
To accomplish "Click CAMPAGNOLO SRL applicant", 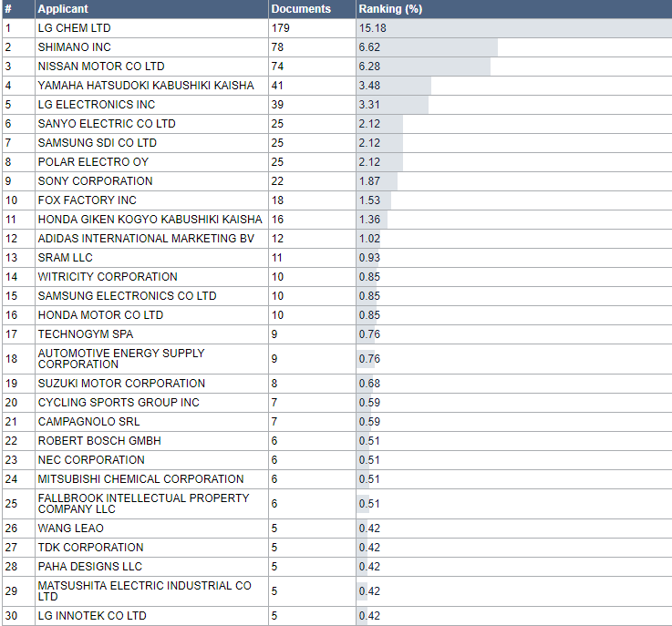I will (x=88, y=422).
